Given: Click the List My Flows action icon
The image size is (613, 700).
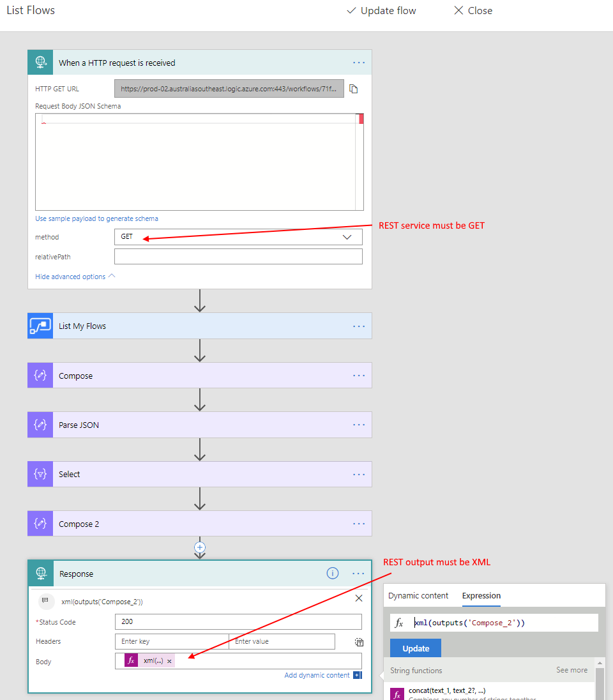Looking at the screenshot, I should coord(40,326).
